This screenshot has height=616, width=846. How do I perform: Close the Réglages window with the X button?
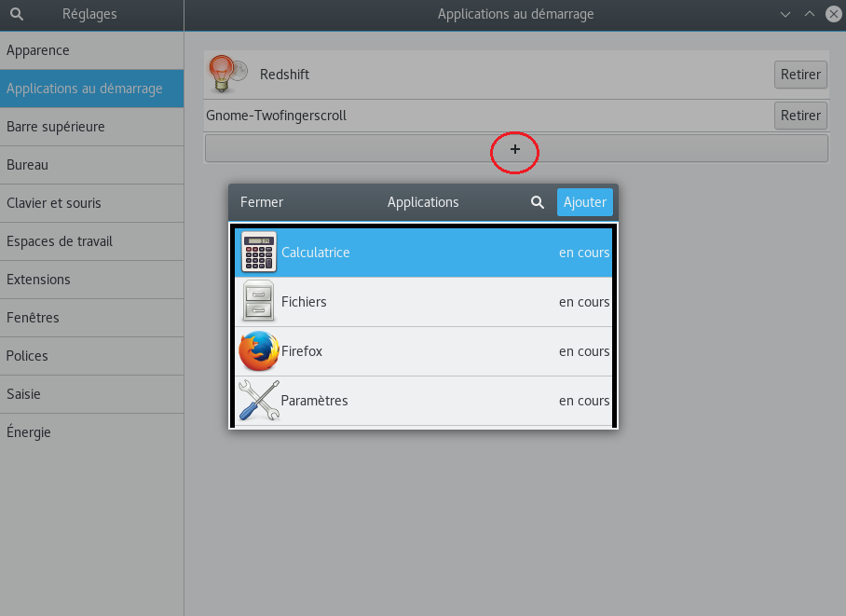(834, 14)
